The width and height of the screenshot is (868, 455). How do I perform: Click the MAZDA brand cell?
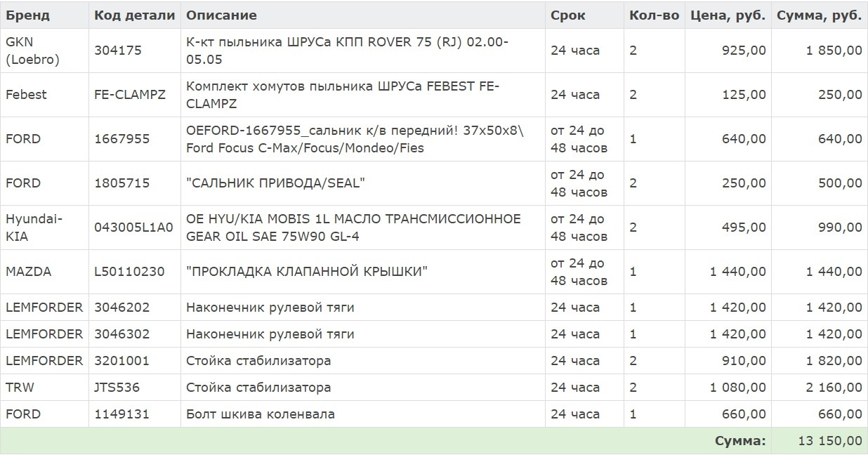pos(29,272)
